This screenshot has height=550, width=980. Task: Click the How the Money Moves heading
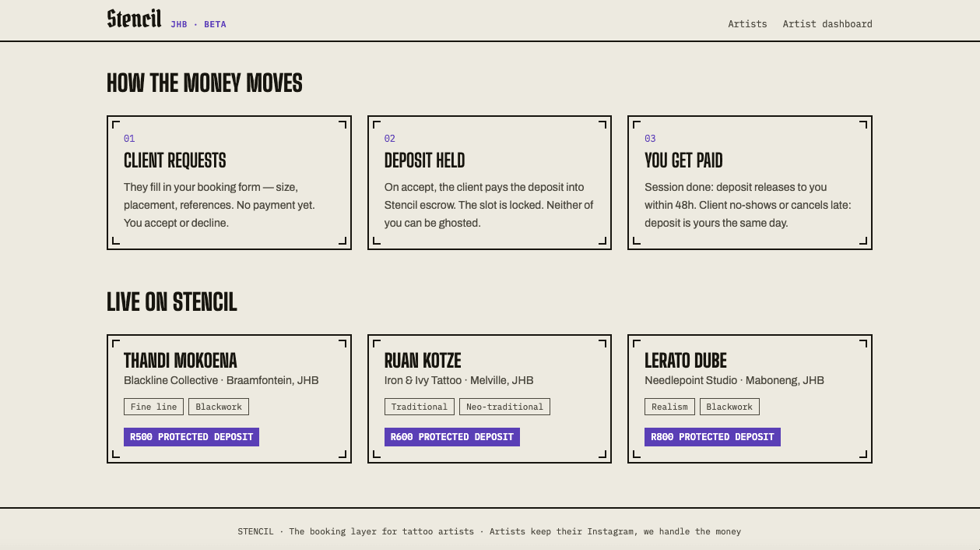coord(205,83)
